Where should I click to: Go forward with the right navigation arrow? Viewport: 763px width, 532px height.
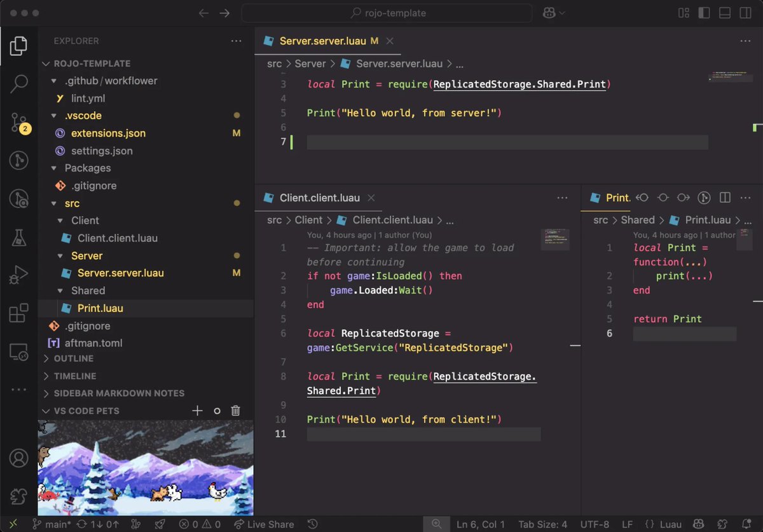click(x=224, y=13)
